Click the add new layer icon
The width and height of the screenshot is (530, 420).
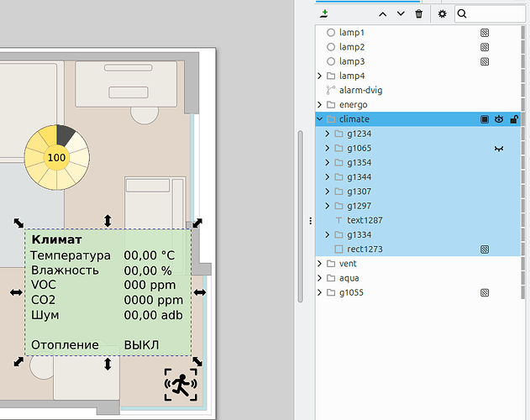coord(324,14)
